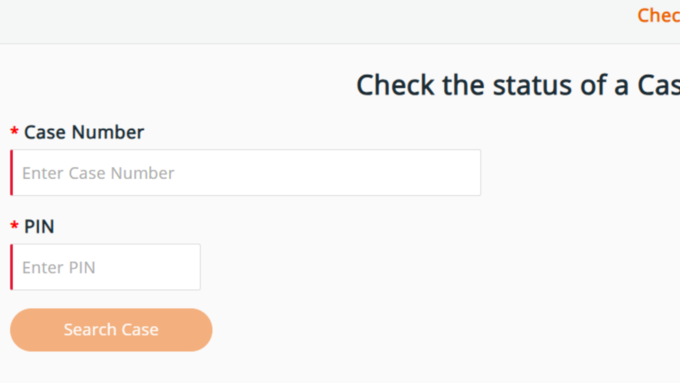Screen dimensions: 680x383
Task: Select the Case Number field label
Action: [84, 132]
